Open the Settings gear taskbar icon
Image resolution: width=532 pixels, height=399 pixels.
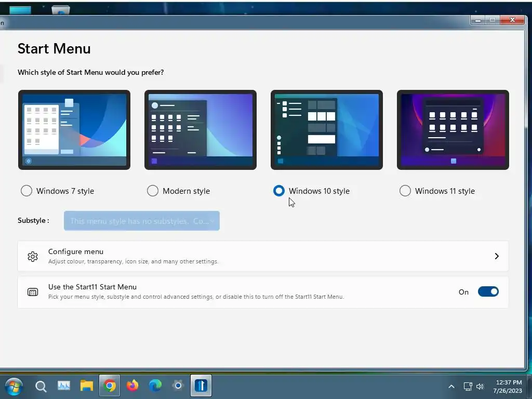click(x=178, y=386)
